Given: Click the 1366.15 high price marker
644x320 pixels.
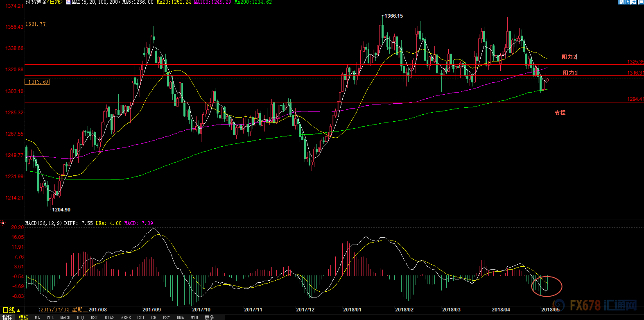Looking at the screenshot, I should coord(393,16).
